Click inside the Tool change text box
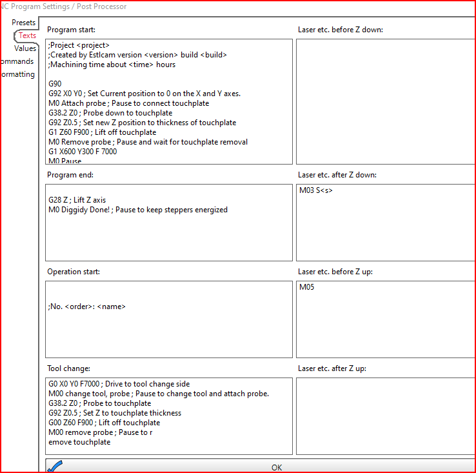Screen dimensions: 476x473 (x=169, y=416)
